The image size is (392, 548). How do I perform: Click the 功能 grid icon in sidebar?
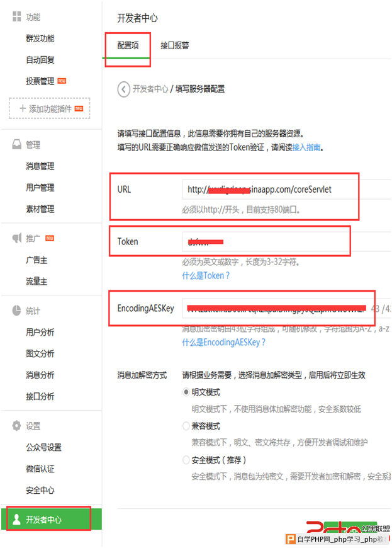pos(16,16)
